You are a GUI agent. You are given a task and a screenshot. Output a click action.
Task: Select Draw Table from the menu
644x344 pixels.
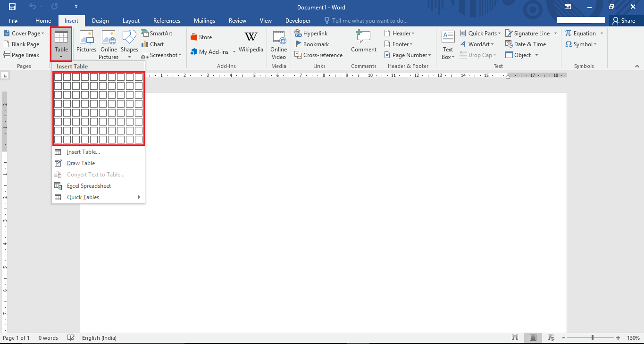point(98,163)
